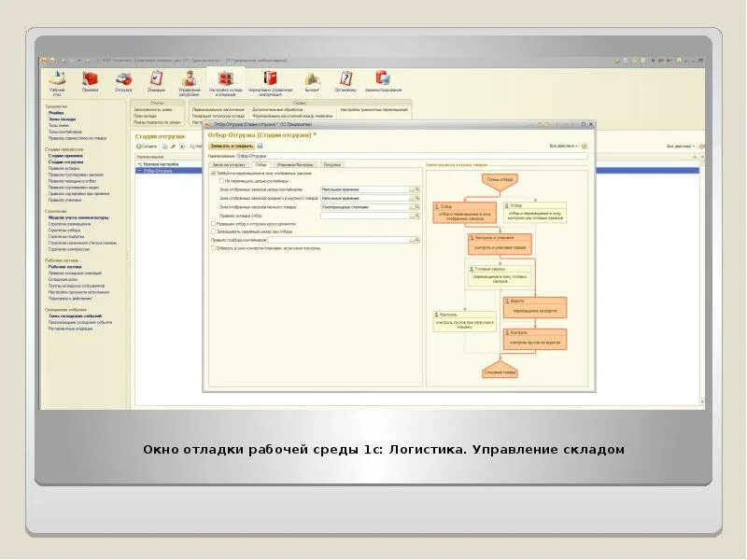This screenshot has height=560, width=747.
Task: Open the Операции clipboard section icon
Action: [156, 80]
